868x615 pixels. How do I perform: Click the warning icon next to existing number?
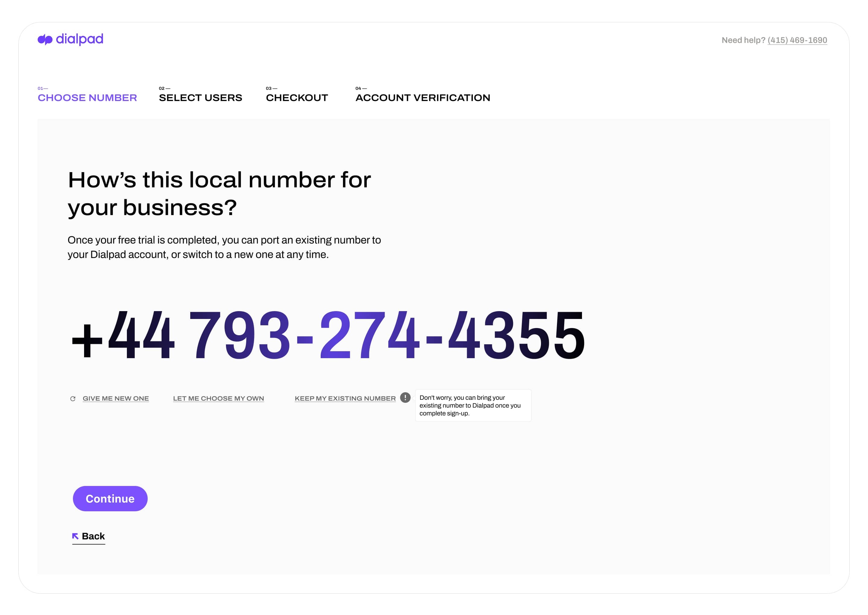(404, 398)
